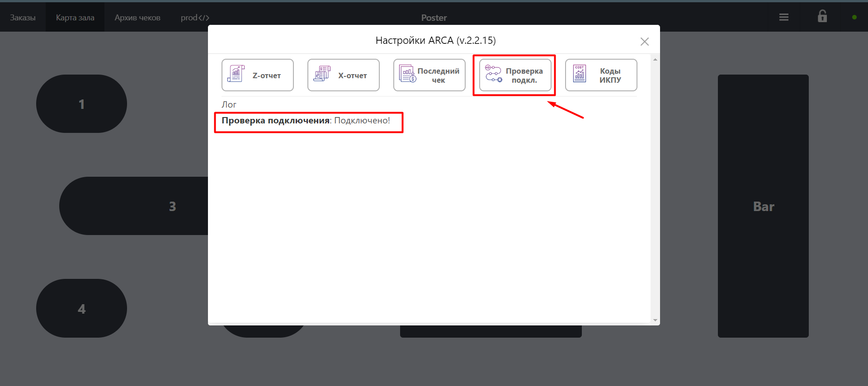Click the Коды ИКПУ cost chart icon
868x386 pixels.
tap(580, 74)
